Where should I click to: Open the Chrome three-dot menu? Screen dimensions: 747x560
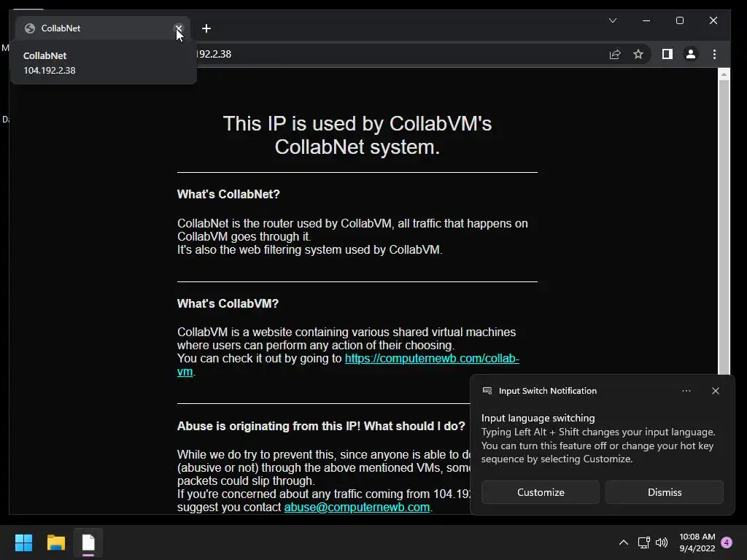click(x=714, y=54)
